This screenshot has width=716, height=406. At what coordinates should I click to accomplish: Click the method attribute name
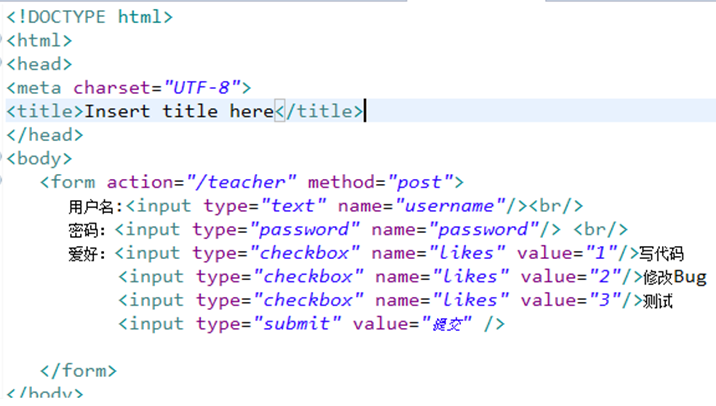[341, 182]
